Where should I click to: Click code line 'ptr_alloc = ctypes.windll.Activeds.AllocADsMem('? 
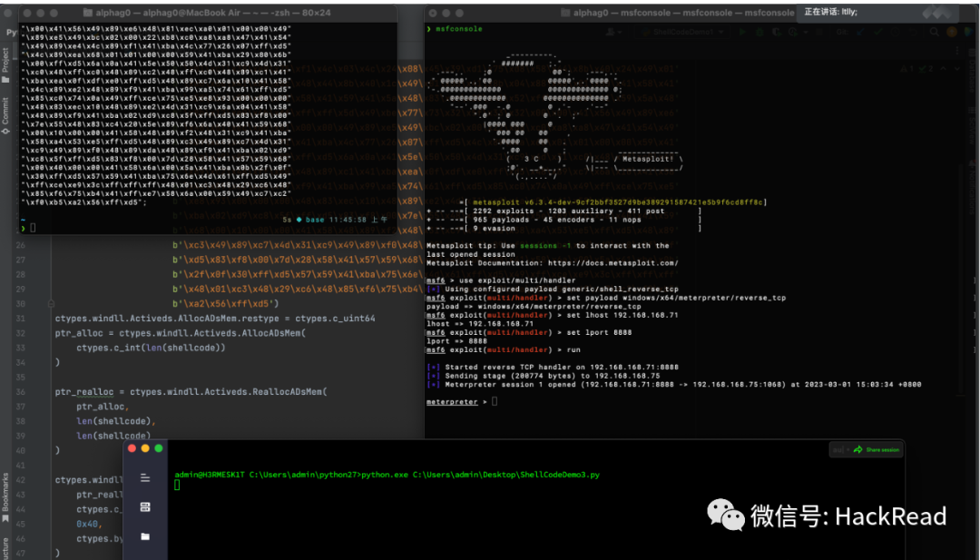pyautogui.click(x=181, y=333)
